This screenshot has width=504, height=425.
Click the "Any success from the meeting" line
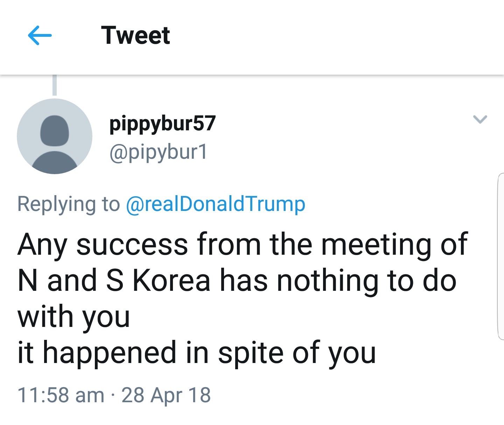point(242,244)
